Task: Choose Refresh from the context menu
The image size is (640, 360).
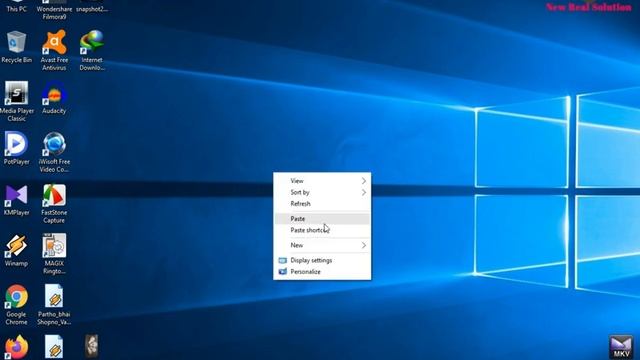Action: [x=322, y=204]
